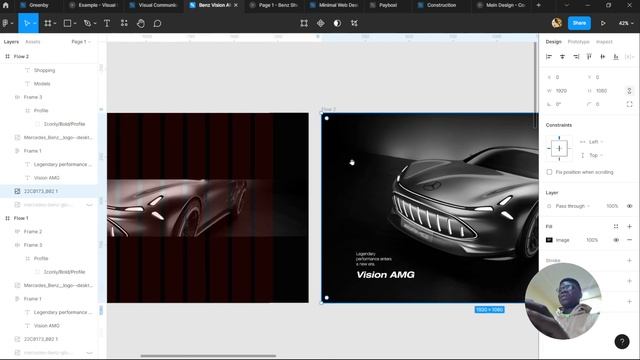
Task: Select the Models text layer
Action: (x=42, y=84)
